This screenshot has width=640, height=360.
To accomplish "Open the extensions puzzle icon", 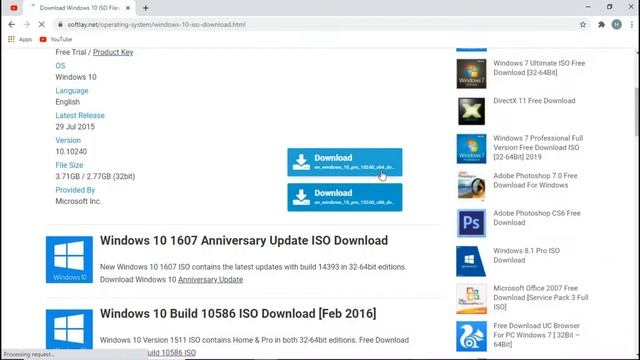I will pos(601,24).
